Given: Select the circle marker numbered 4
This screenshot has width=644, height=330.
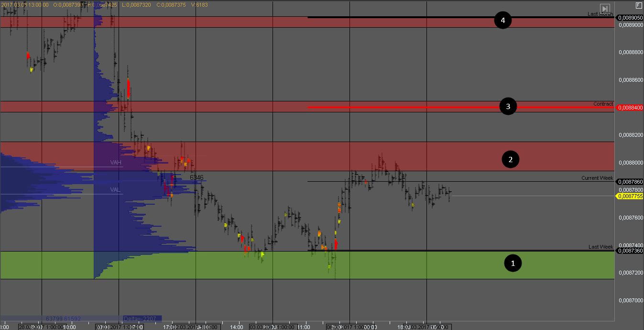Looking at the screenshot, I should 502,21.
